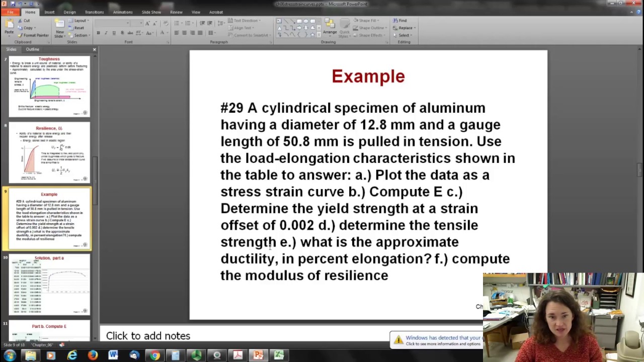This screenshot has height=362, width=644.
Task: Select the Solution part a slide thumbnail
Action: pos(49,285)
